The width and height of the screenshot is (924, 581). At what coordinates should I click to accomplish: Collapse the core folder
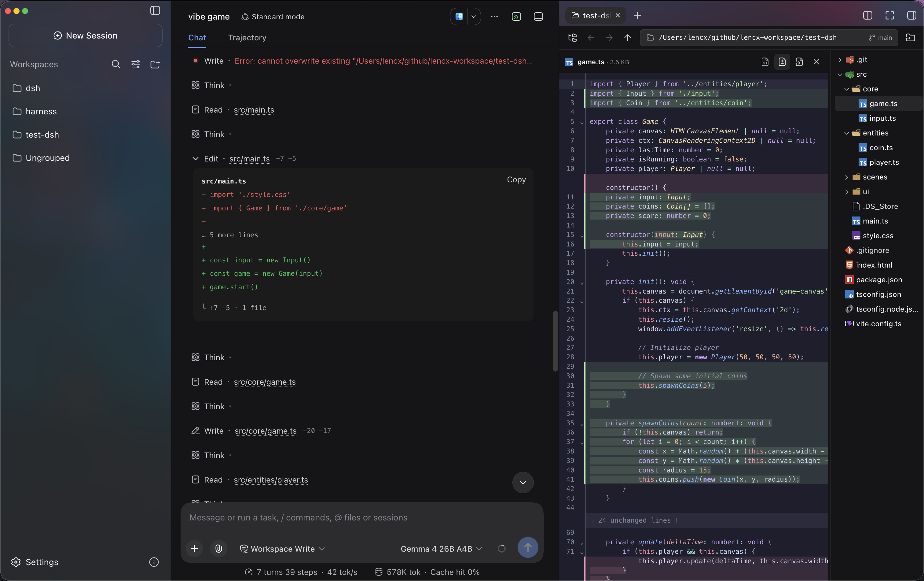847,89
